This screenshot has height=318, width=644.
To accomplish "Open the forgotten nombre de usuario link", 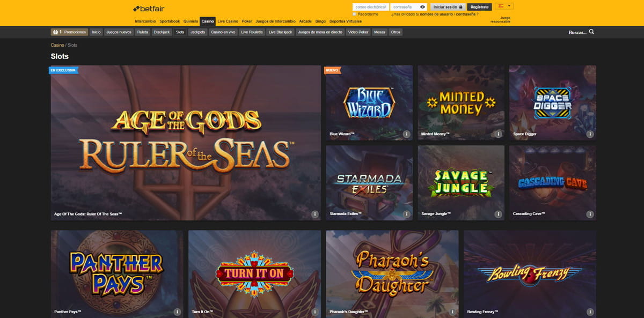I will coord(436,14).
